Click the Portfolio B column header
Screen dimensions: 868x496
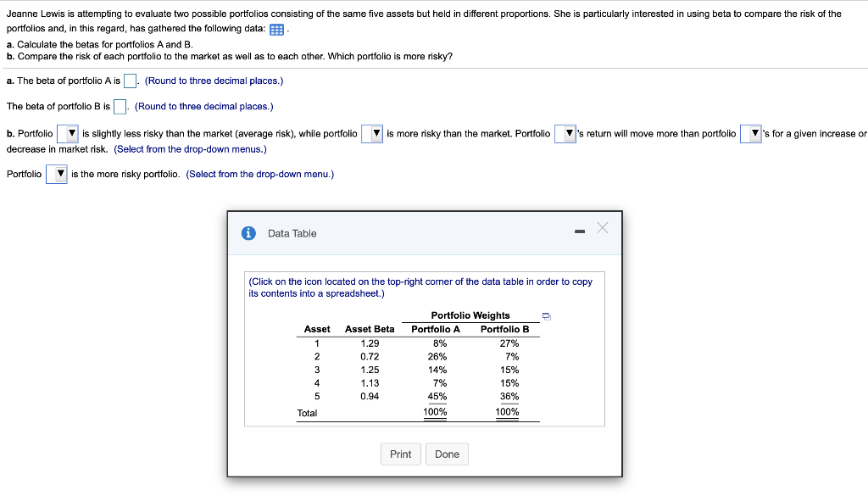507,329
